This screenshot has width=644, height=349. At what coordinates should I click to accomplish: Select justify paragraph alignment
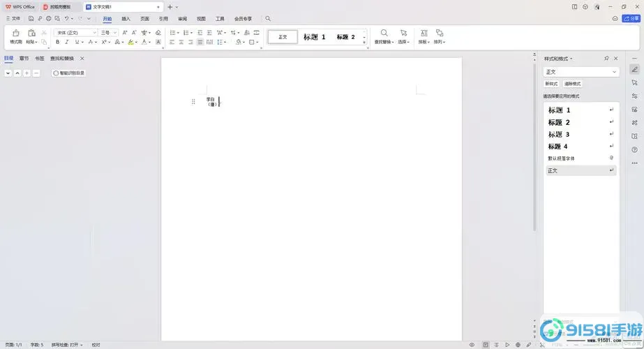(200, 42)
